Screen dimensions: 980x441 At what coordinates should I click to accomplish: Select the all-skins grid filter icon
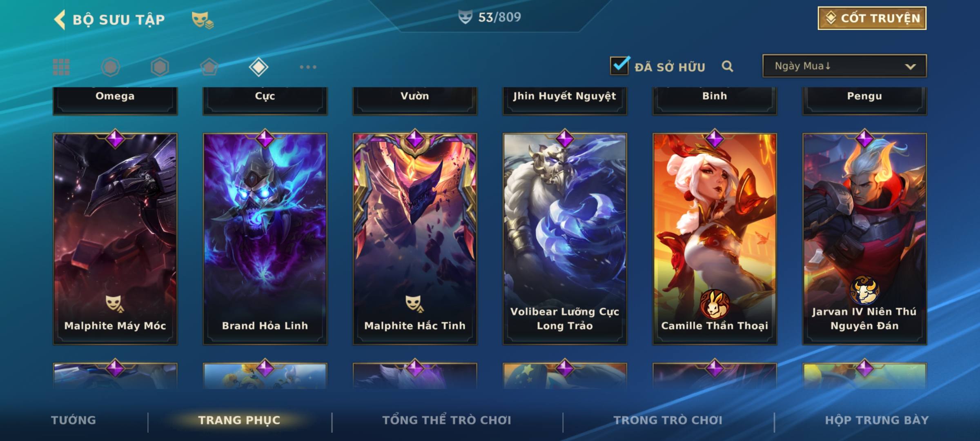(61, 67)
